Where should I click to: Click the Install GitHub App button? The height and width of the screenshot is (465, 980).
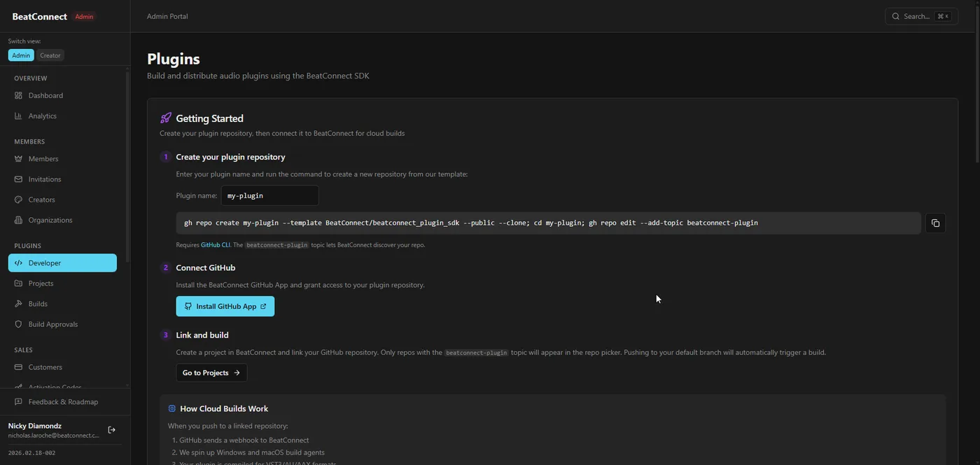(x=225, y=306)
